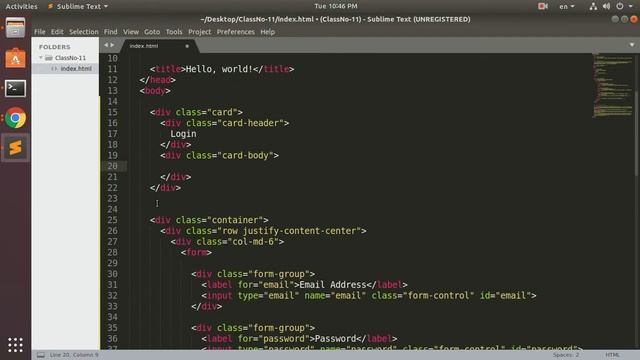The width and height of the screenshot is (640, 360).
Task: Go to previous tab arrow
Action: pyautogui.click(x=106, y=45)
